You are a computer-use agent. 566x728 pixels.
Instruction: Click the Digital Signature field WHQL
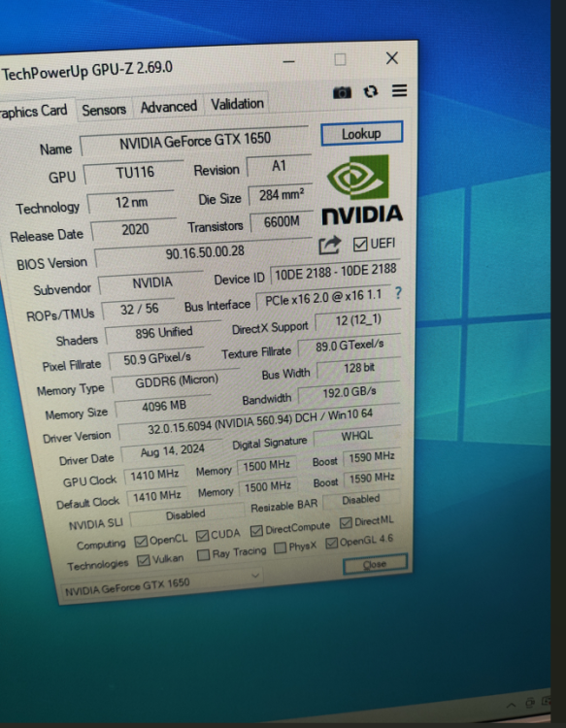[x=356, y=436]
